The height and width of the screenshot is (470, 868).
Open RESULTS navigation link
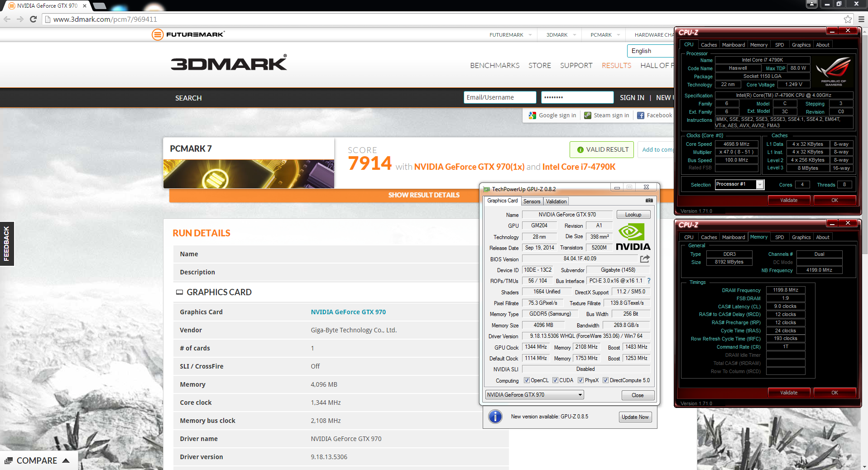[616, 66]
